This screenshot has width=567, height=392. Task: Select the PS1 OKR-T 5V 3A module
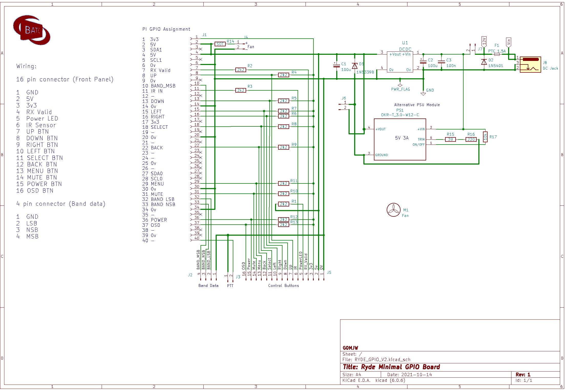[400, 139]
